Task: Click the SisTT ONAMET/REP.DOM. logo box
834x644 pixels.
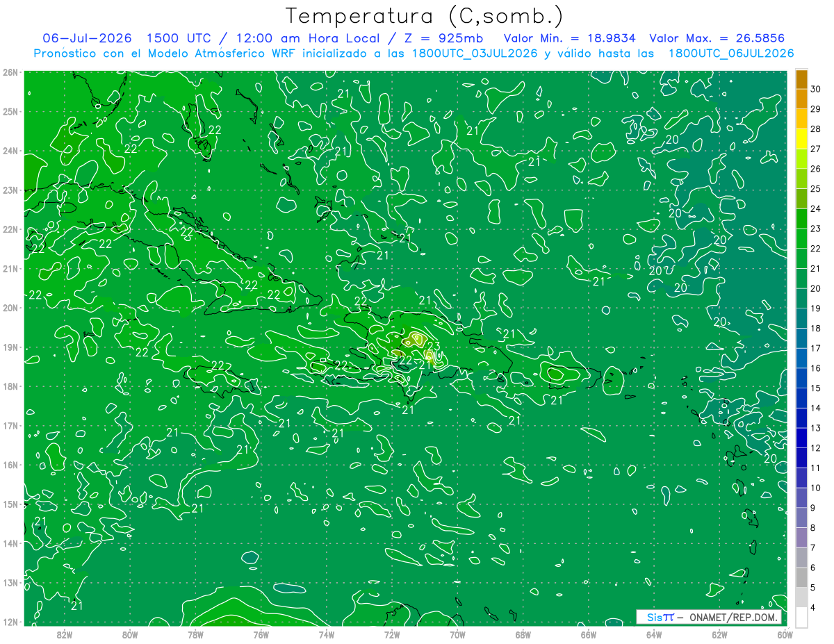Action: point(708,617)
